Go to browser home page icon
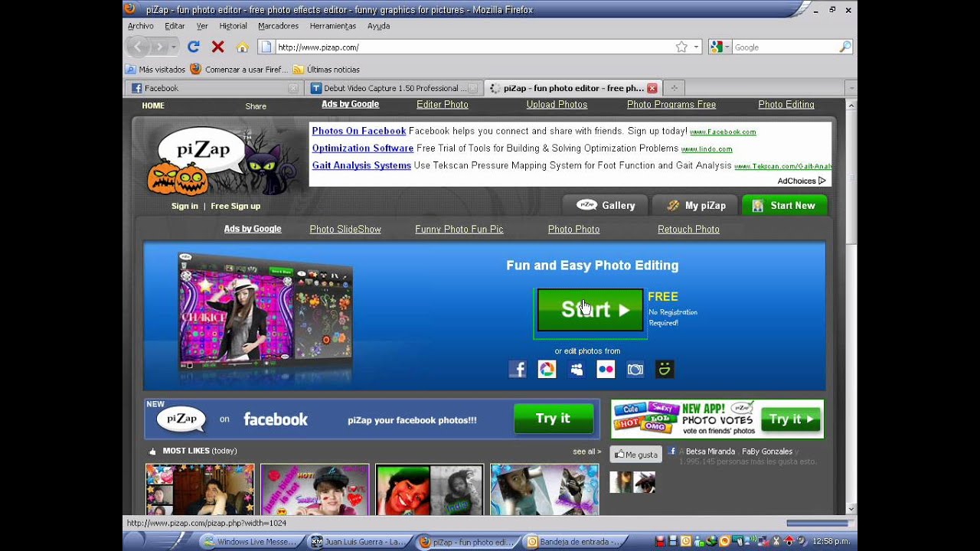 coord(242,47)
